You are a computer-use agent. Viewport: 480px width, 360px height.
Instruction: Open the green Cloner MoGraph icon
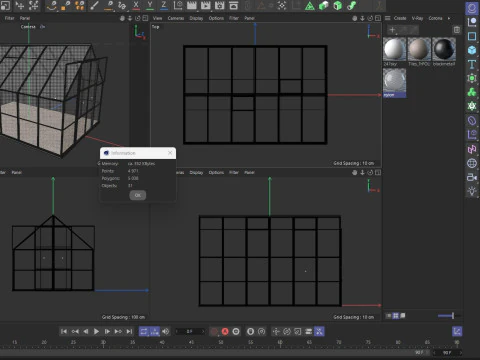point(472,92)
